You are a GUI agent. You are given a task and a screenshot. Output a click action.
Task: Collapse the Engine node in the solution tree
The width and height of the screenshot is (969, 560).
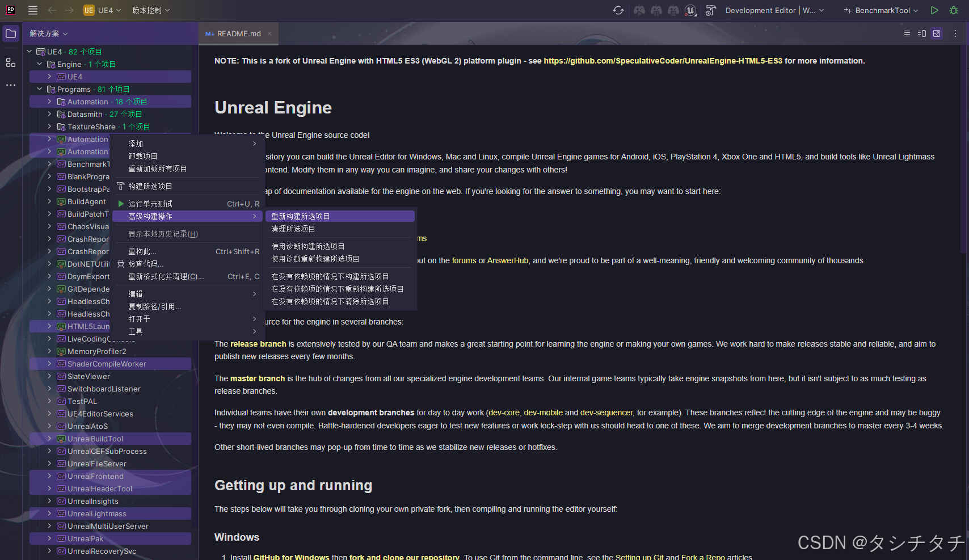[39, 64]
